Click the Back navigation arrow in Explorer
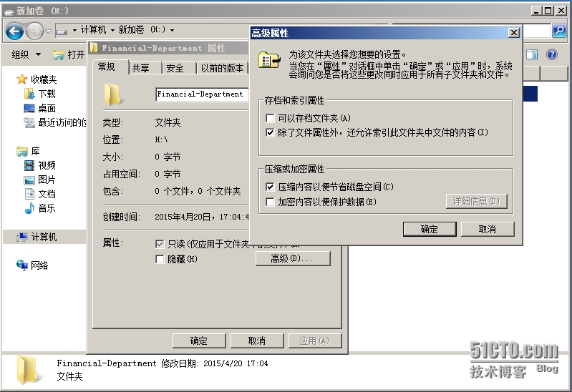The image size is (572, 392). point(15,31)
